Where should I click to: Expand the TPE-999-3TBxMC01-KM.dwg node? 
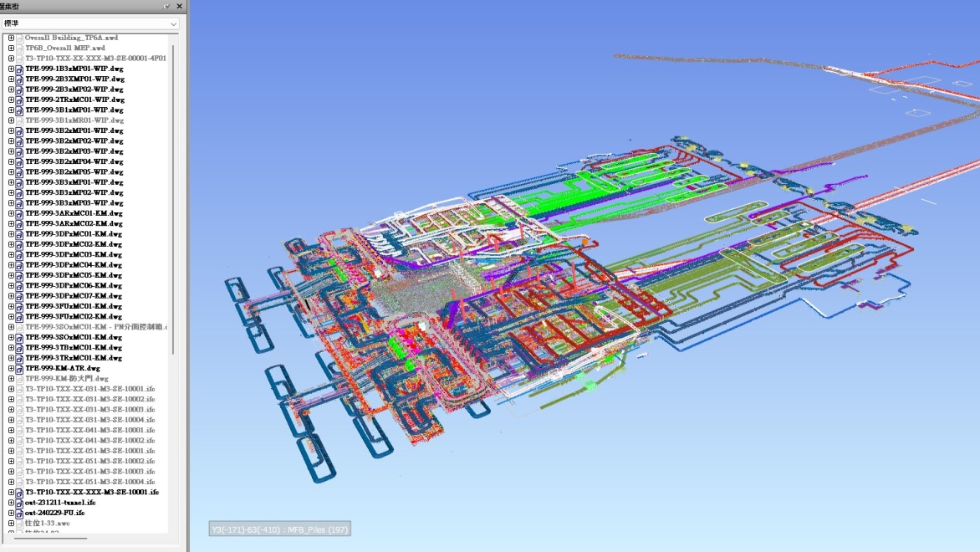point(11,348)
